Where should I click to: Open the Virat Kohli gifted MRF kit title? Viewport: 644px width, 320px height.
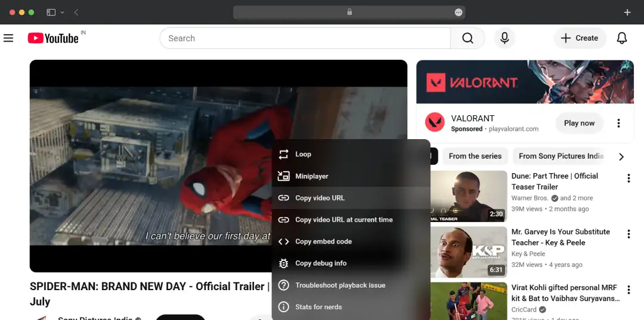[565, 293]
